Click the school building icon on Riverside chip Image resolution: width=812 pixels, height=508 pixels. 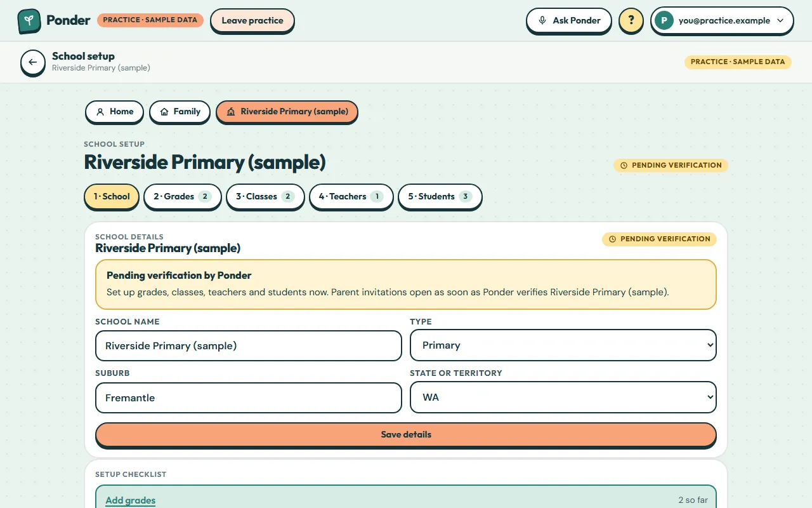231,112
